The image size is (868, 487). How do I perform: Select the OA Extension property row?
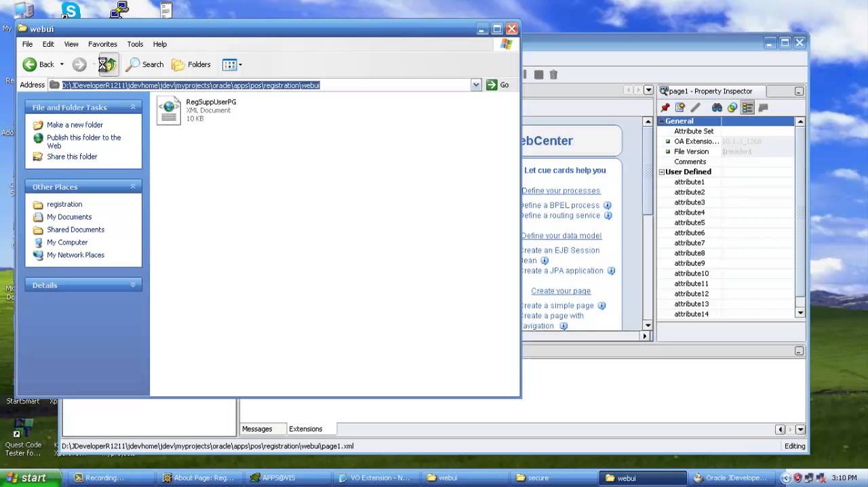pyautogui.click(x=726, y=141)
